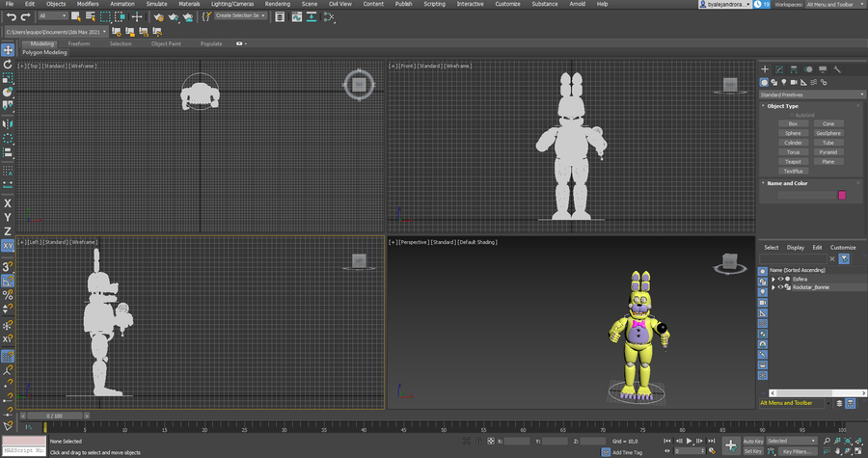Click the Polygon Modeling panel button
Screen dimensions: 868x458
(44, 52)
